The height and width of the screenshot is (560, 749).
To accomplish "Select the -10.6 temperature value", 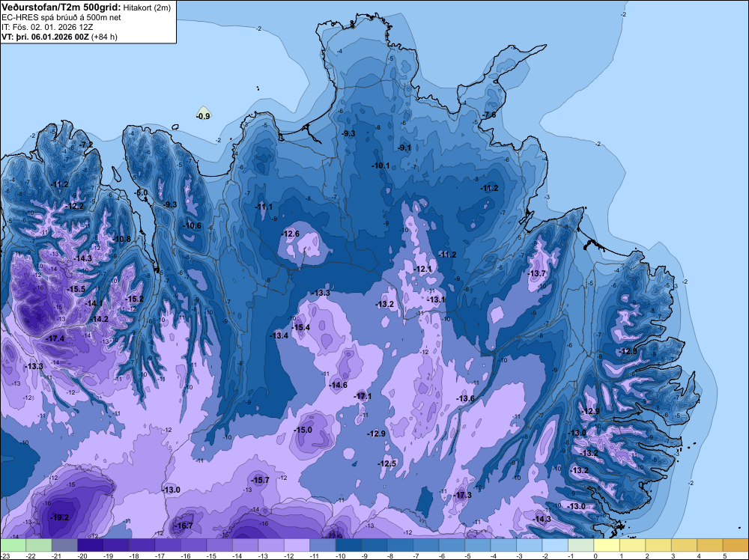I will pyautogui.click(x=192, y=226).
